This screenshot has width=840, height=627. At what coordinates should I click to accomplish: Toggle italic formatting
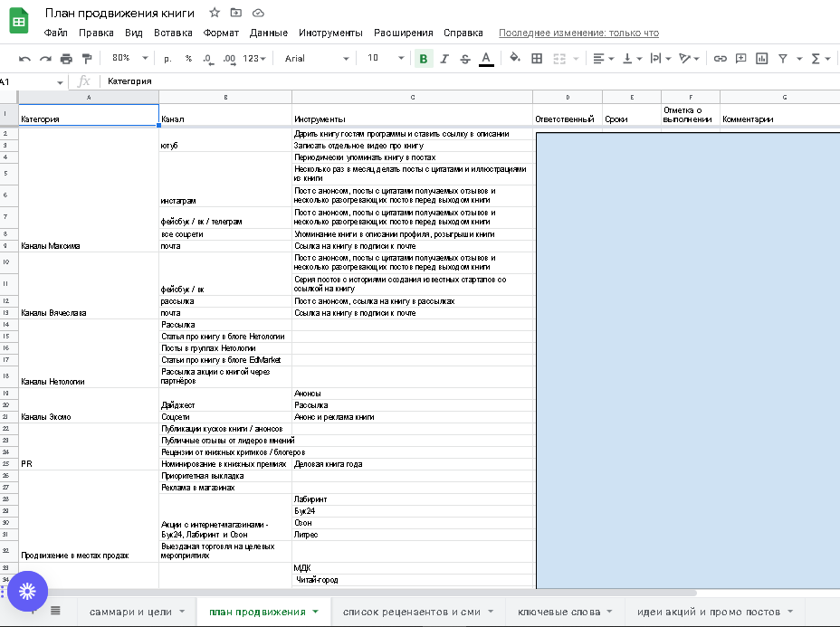point(444,59)
